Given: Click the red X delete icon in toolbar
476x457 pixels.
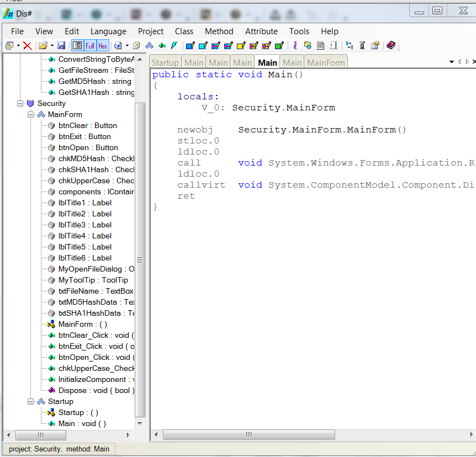Looking at the screenshot, I should click(x=27, y=45).
